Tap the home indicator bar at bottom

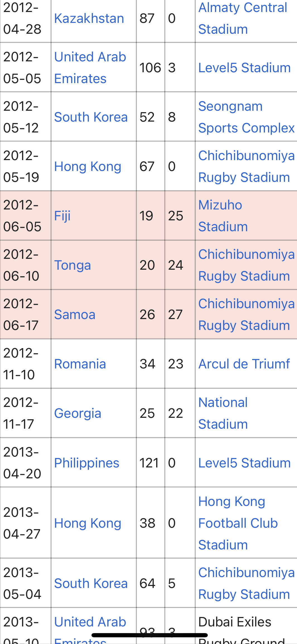[x=149, y=635]
